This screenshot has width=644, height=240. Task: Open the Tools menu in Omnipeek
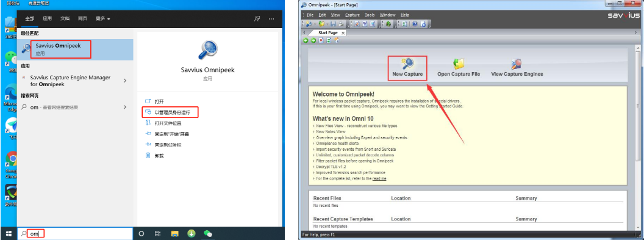[370, 15]
